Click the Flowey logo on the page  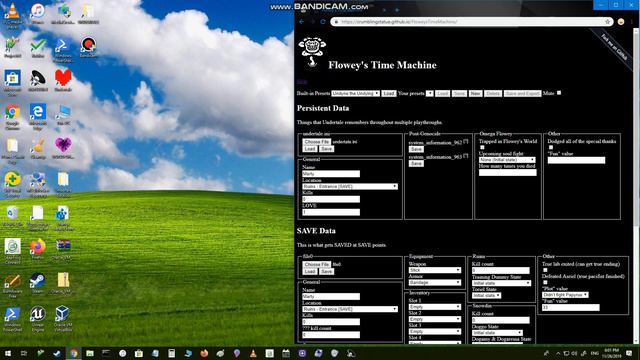coord(312,51)
